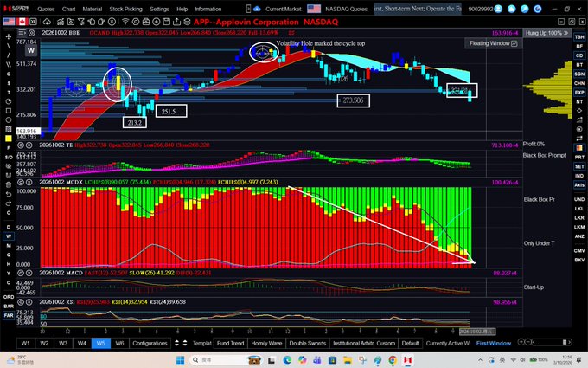Toggle the TBH right sidebar button
The height and width of the screenshot is (368, 588).
579,36
